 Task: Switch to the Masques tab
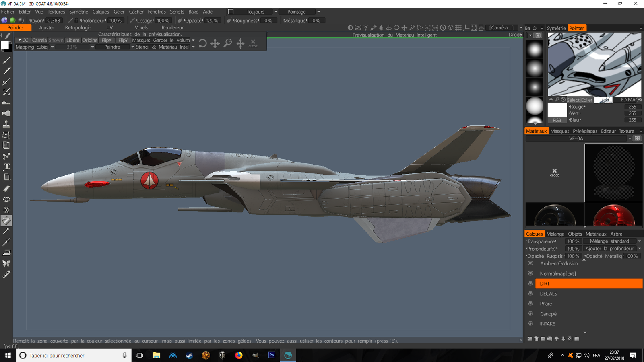(x=560, y=131)
